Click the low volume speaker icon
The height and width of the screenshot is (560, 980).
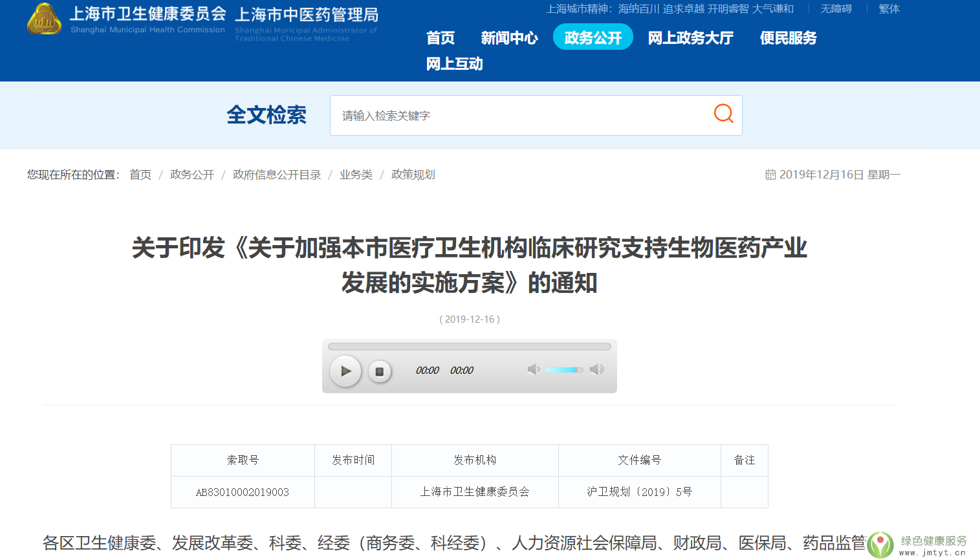(533, 369)
